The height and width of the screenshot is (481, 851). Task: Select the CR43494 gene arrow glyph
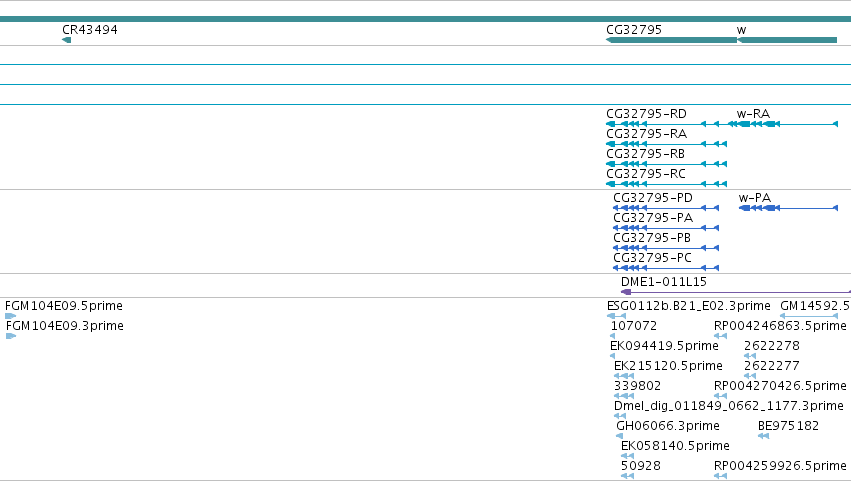[x=66, y=40]
